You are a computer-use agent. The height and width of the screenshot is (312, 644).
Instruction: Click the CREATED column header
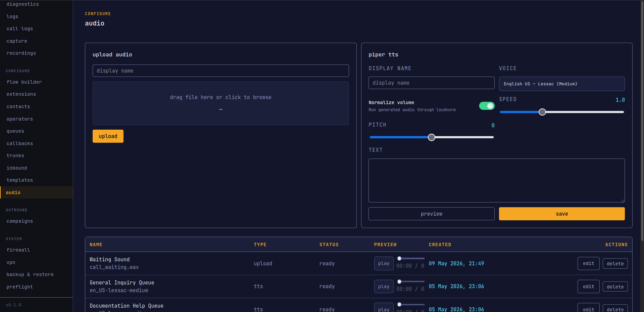tap(440, 245)
